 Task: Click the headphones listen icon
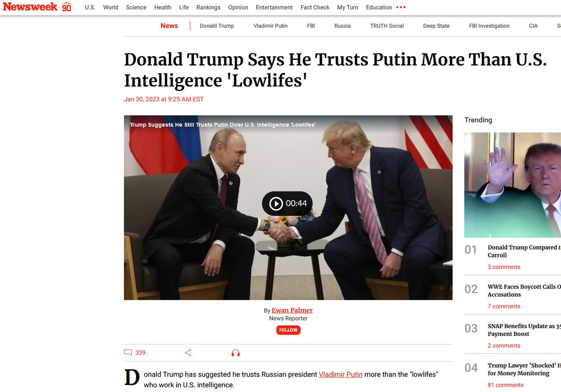pos(236,353)
